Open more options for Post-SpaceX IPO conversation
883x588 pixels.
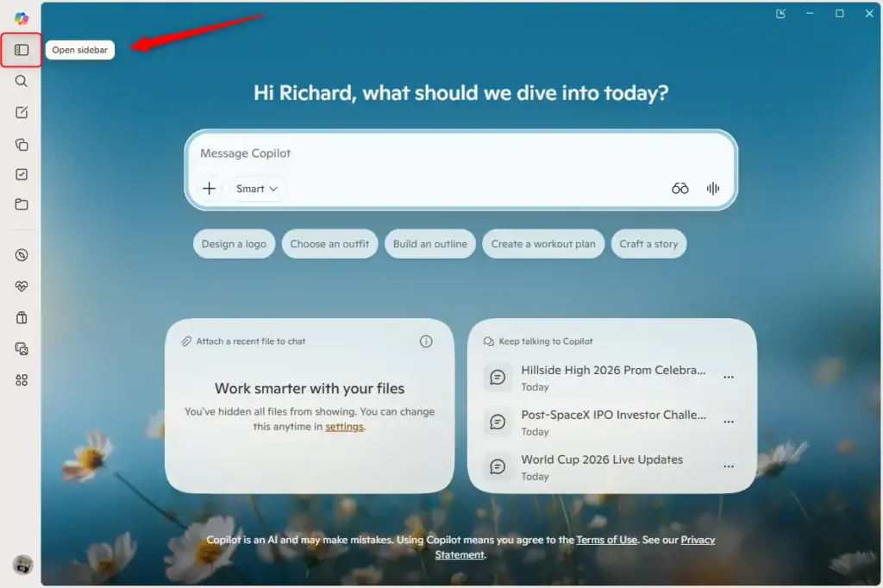pos(728,422)
